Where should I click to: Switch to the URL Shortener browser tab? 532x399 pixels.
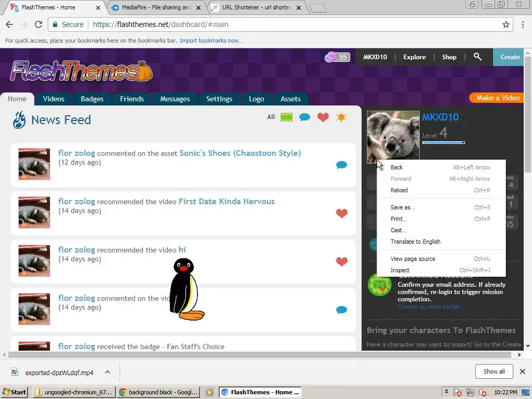[256, 7]
